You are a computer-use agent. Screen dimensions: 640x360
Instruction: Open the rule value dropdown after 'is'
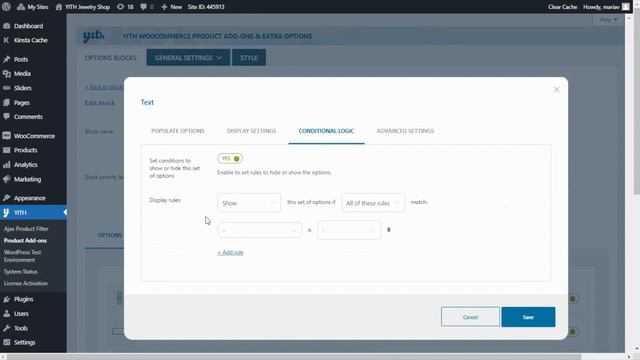(349, 230)
